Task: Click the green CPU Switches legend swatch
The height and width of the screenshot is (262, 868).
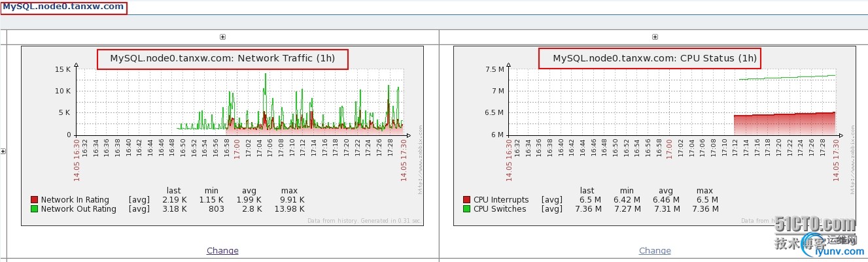Action: (x=467, y=209)
